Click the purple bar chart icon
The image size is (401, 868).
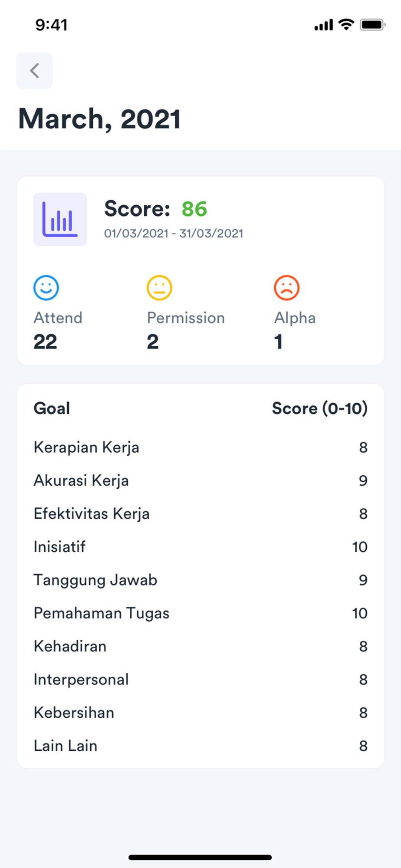point(60,219)
